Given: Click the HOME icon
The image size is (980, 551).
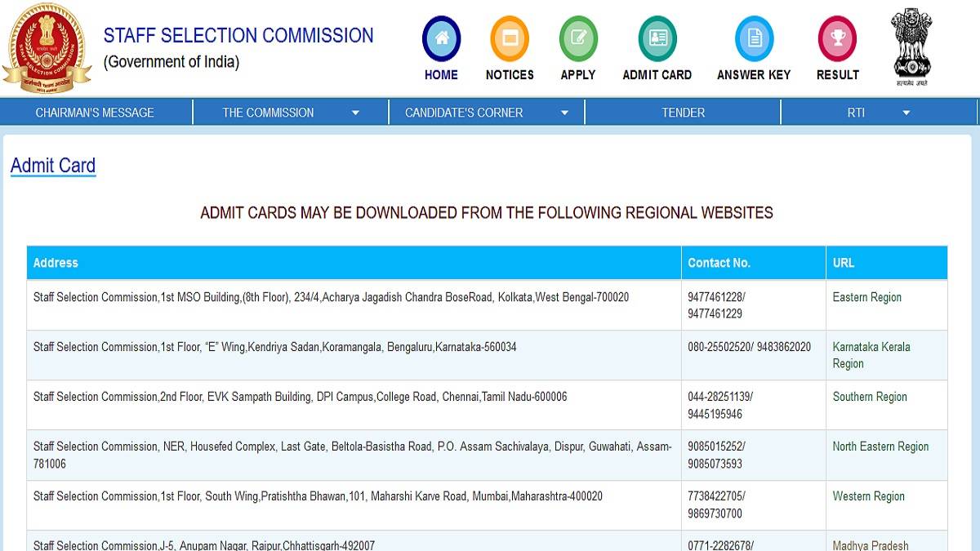Looking at the screenshot, I should [441, 38].
